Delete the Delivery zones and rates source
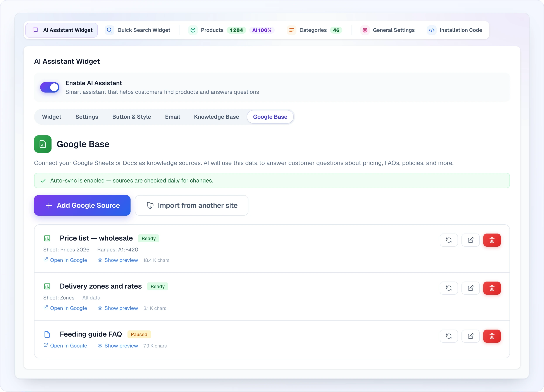 point(492,288)
